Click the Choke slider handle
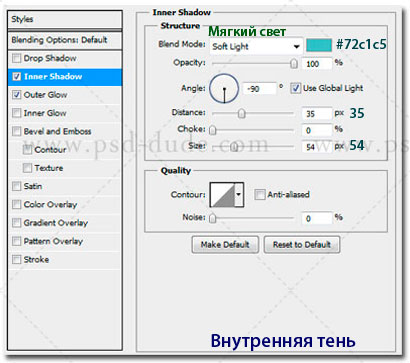The height and width of the screenshot is (363, 410). click(213, 130)
